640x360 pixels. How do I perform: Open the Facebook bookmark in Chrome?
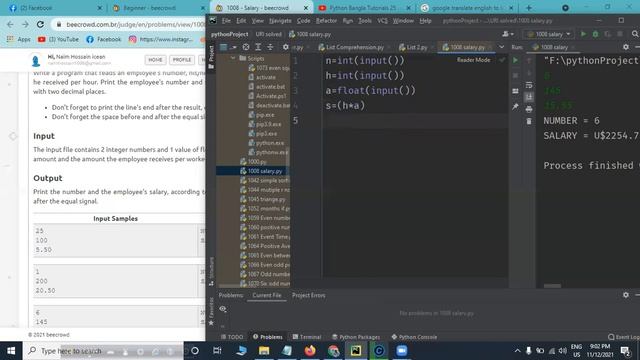click(x=104, y=39)
